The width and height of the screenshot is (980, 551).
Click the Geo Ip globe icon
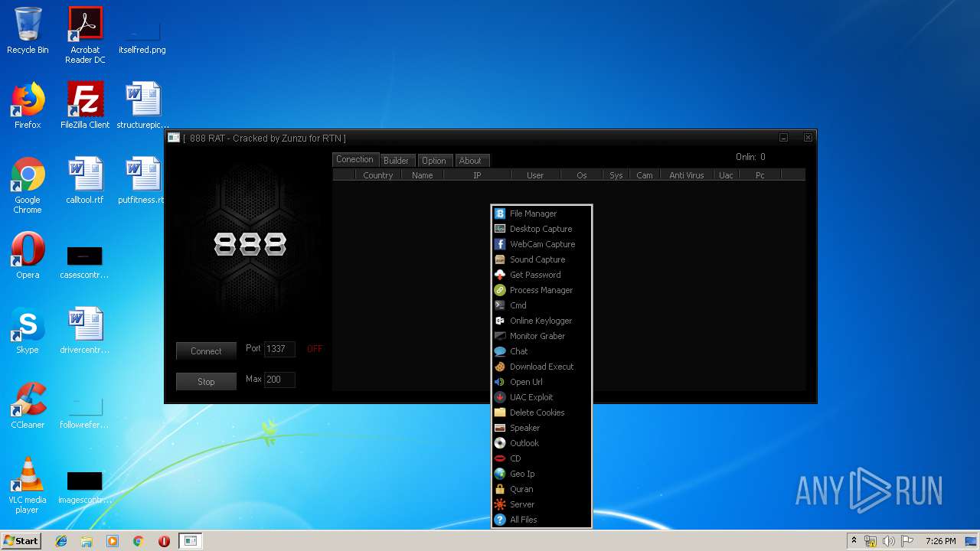tap(500, 474)
